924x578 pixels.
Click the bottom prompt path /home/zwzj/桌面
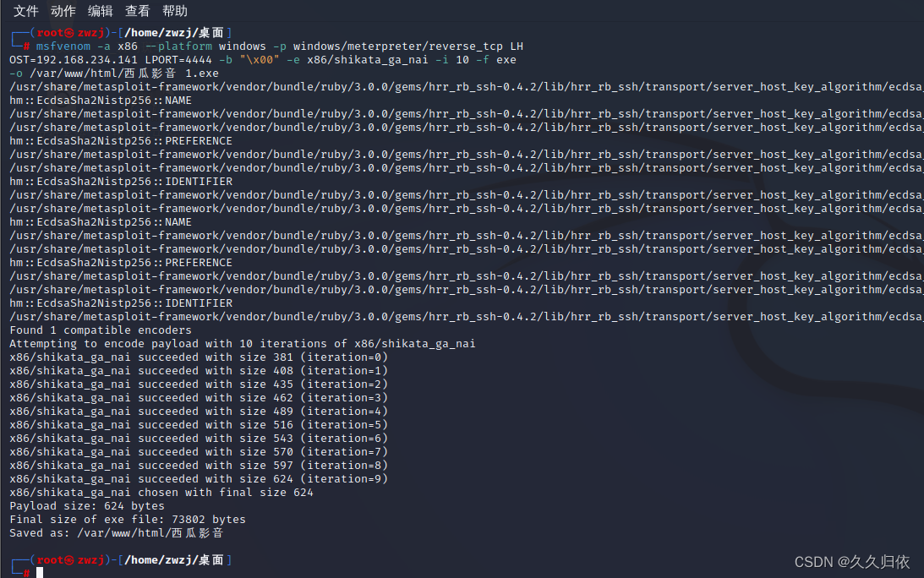[174, 559]
